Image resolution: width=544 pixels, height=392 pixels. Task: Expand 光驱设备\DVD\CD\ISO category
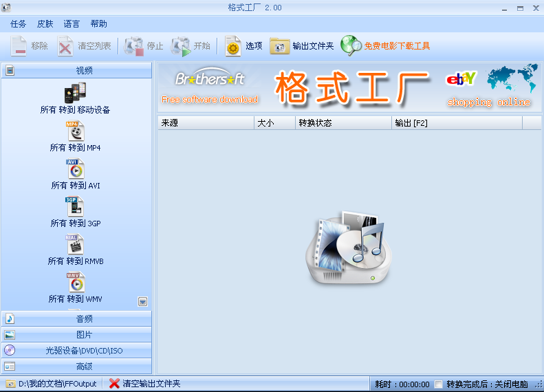coord(76,350)
